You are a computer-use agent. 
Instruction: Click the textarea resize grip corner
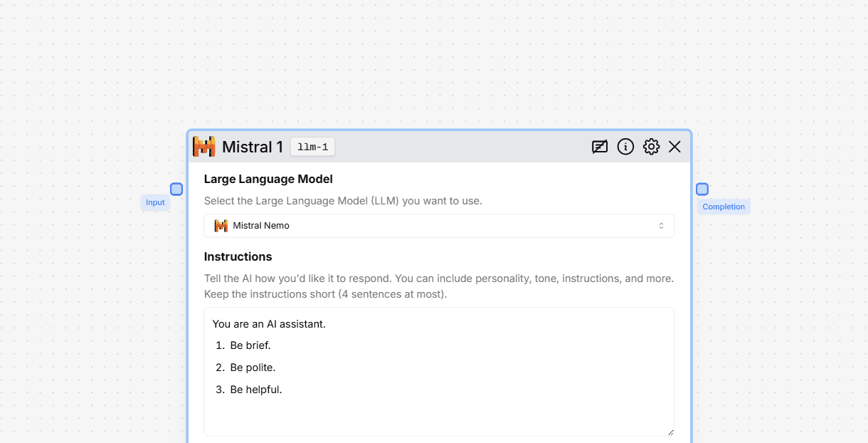pyautogui.click(x=669, y=432)
